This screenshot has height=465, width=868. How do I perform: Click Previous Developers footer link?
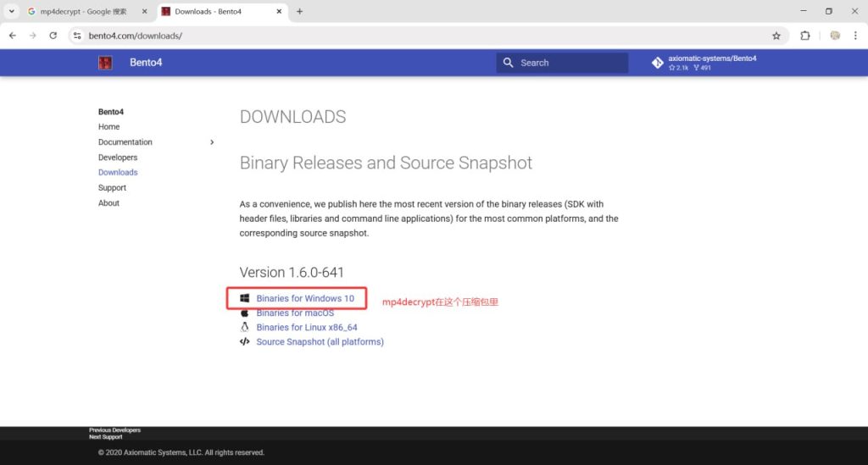coord(114,430)
